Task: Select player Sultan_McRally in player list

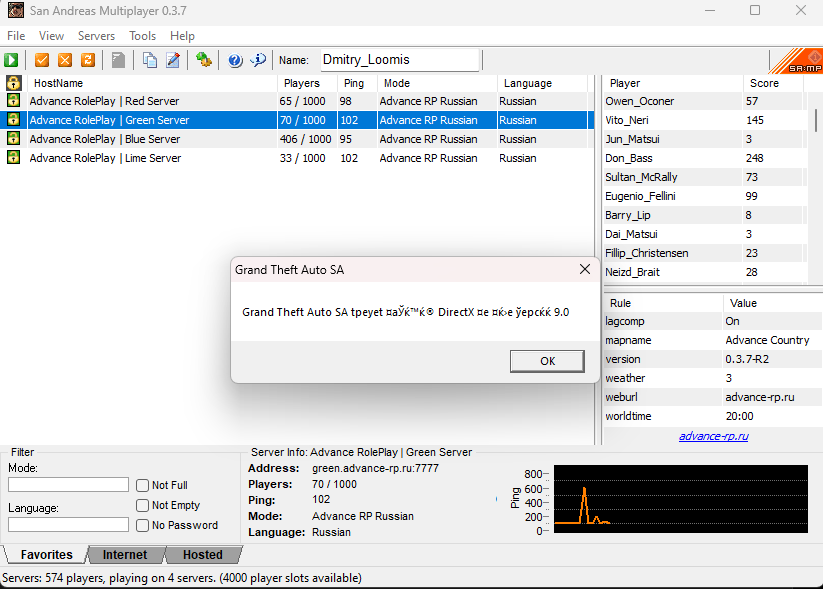Action: click(x=703, y=177)
